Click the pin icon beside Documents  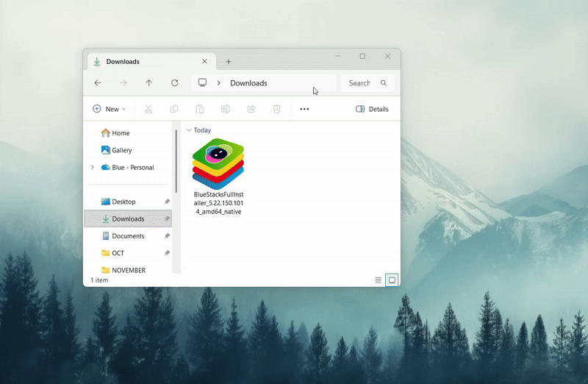[167, 235]
